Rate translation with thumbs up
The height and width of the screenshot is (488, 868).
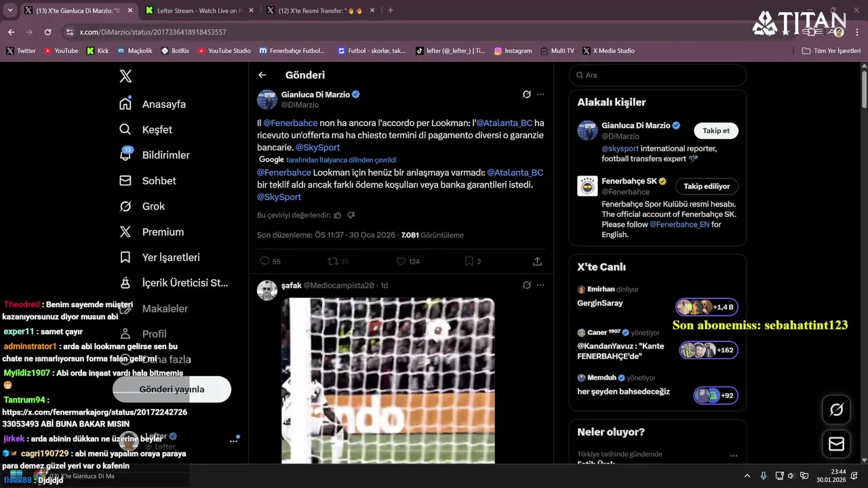click(338, 215)
